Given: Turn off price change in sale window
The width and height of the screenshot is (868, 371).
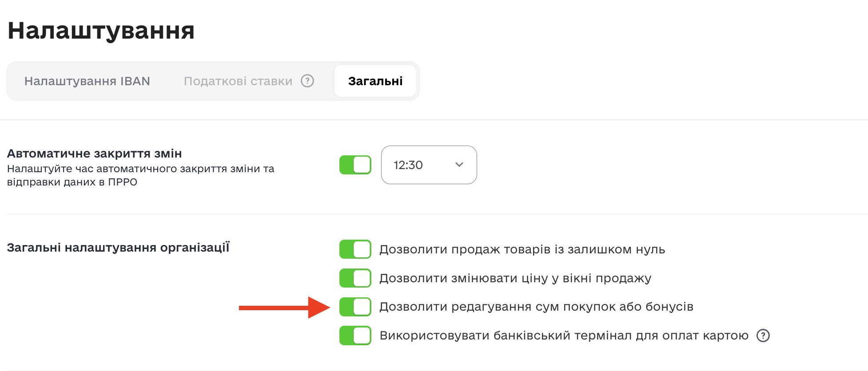Looking at the screenshot, I should [355, 278].
